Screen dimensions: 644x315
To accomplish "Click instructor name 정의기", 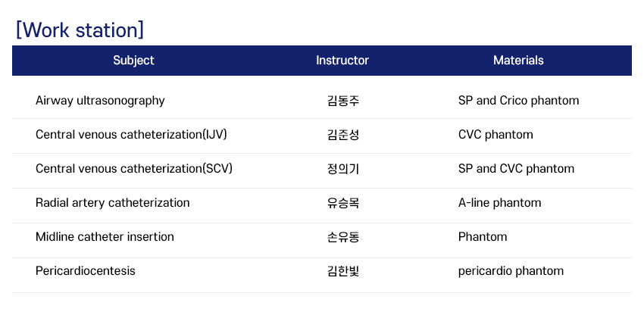I will pos(343,169).
